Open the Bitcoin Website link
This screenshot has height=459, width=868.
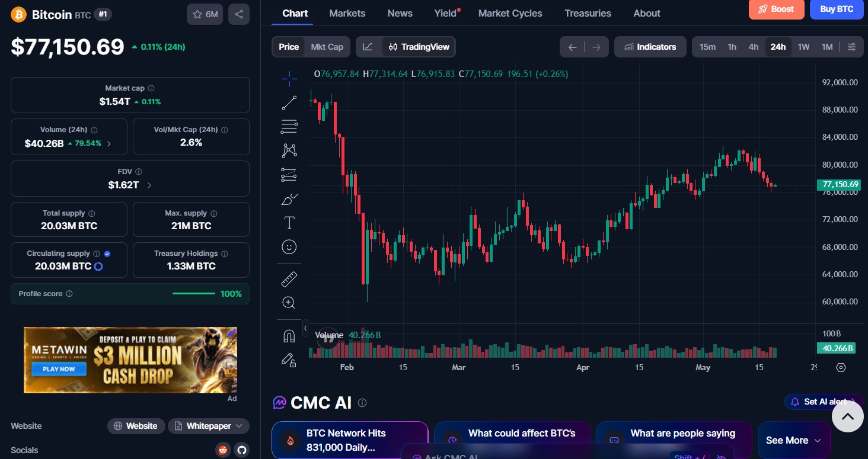(136, 426)
